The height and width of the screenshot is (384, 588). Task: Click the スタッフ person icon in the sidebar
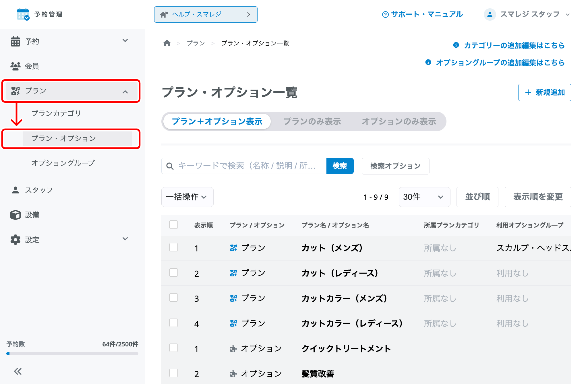point(16,190)
